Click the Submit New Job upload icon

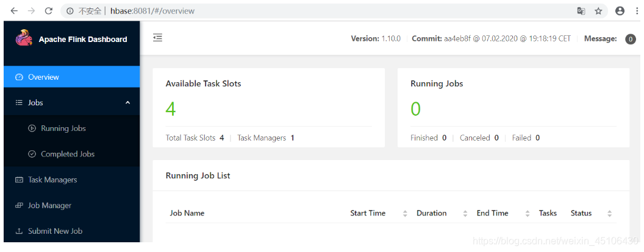click(x=19, y=231)
